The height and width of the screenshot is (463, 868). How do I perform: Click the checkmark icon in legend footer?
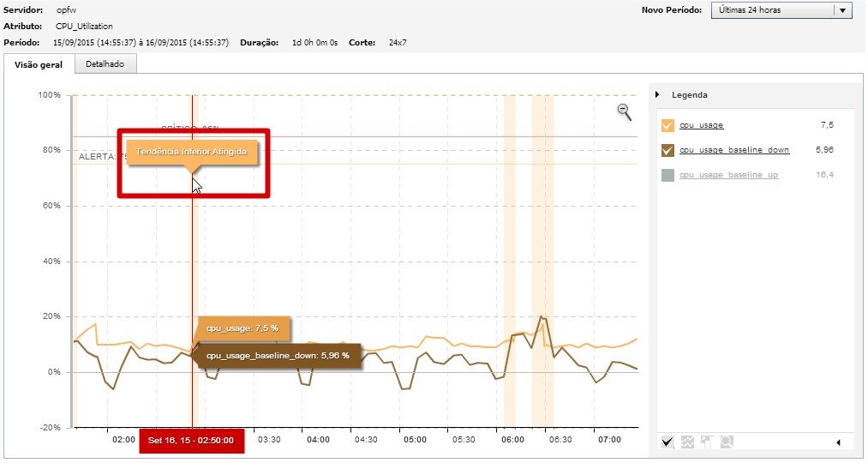[667, 442]
